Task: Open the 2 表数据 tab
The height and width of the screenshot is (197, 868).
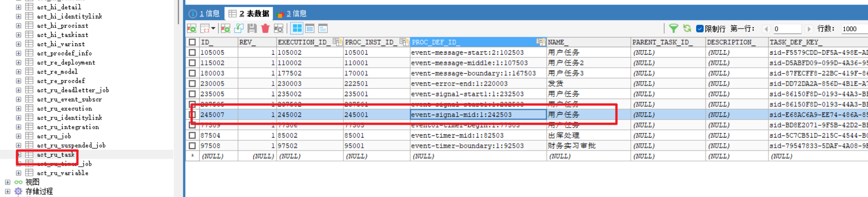Action: click(x=249, y=13)
